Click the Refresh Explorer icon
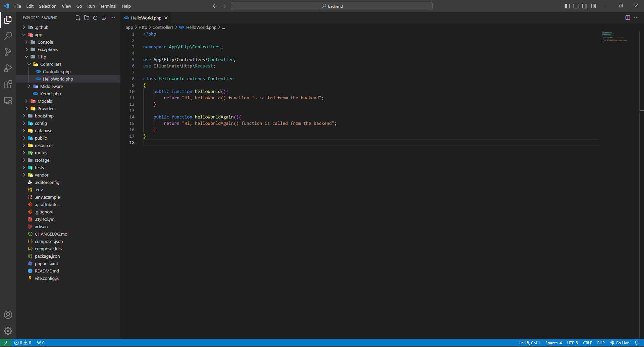644x347 pixels. click(x=95, y=18)
